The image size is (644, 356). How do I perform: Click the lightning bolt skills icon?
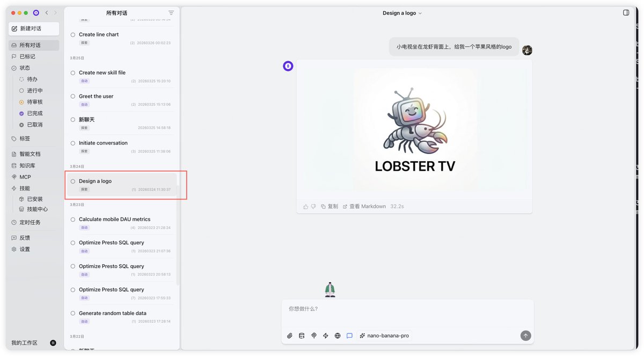pos(326,336)
